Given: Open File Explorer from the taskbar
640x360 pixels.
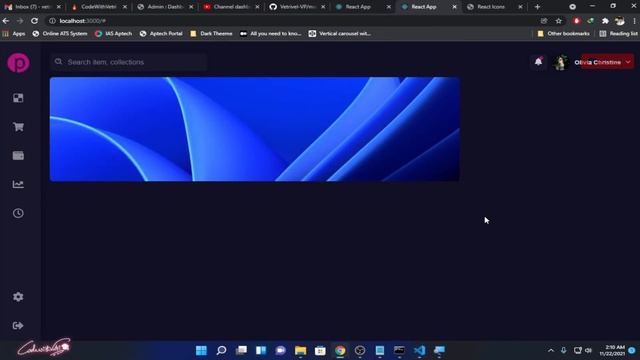Looking at the screenshot, I should 300,350.
